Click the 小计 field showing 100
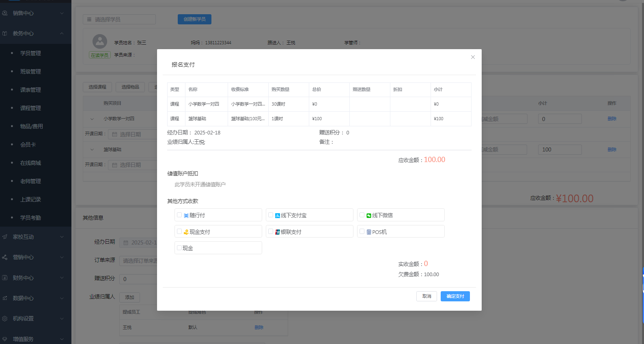This screenshot has height=344, width=644. coord(560,149)
